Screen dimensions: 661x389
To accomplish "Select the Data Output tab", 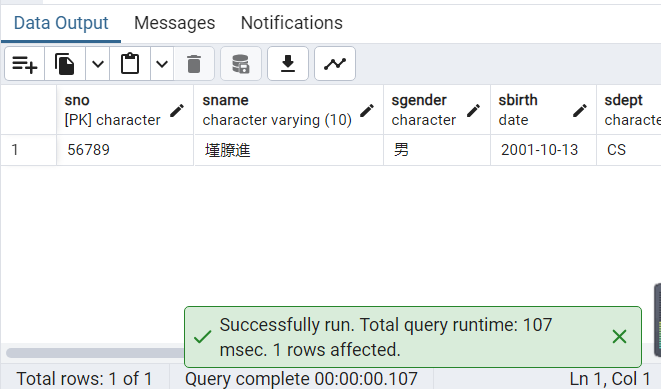I will click(61, 23).
